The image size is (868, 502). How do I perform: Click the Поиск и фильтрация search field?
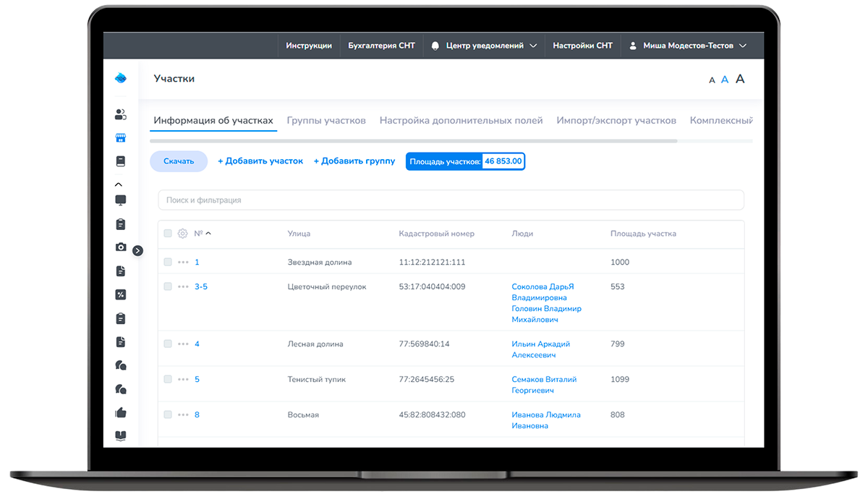451,200
